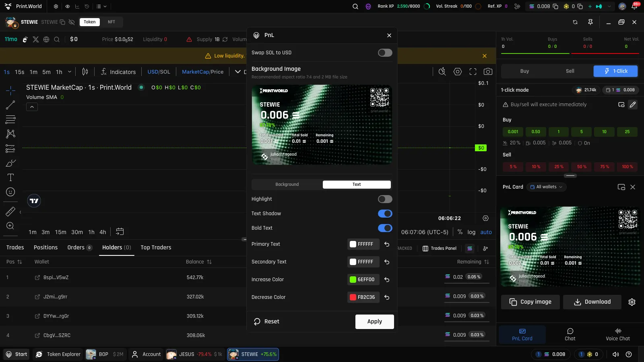Open PnL Card settings gear

[x=632, y=302]
